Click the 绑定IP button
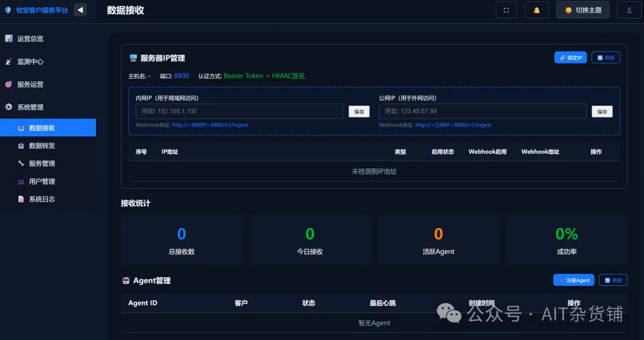The height and width of the screenshot is (340, 644). pos(571,58)
